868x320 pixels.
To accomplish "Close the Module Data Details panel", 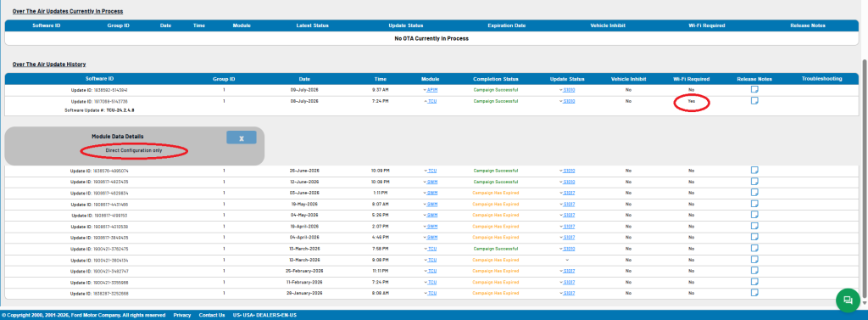I will click(x=242, y=138).
